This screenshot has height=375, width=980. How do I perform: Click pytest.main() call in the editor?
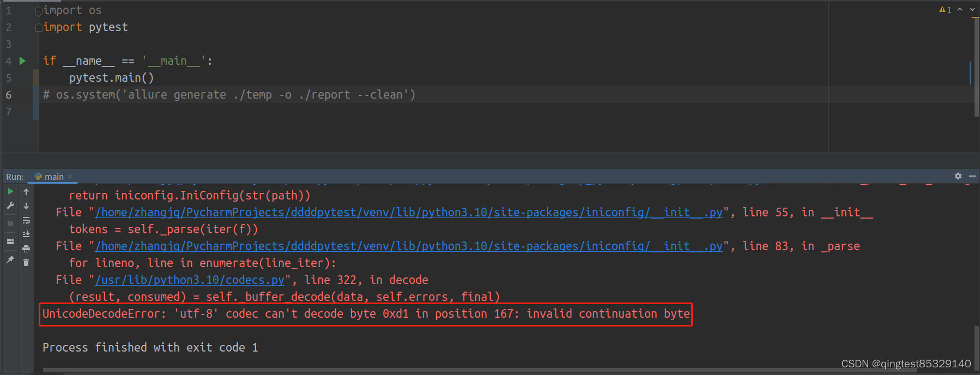[x=111, y=78]
